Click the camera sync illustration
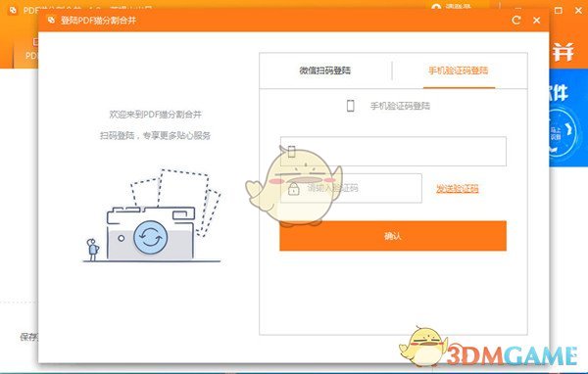This screenshot has width=588, height=374. coord(152,215)
